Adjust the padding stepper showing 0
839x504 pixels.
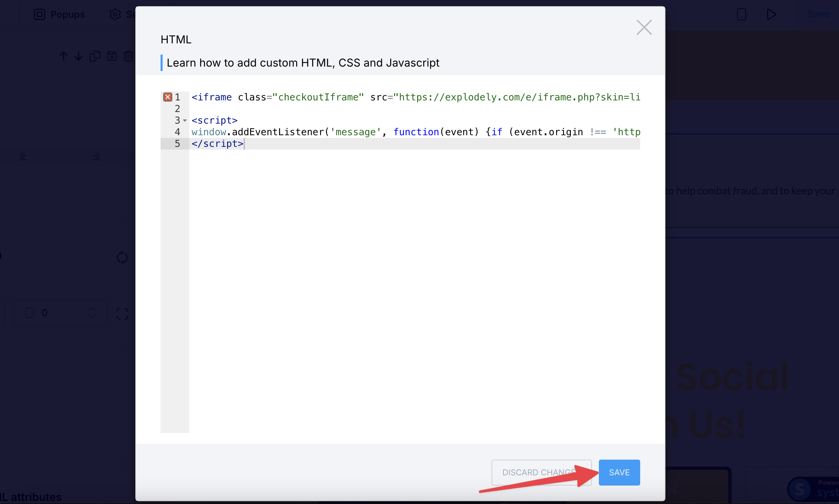click(x=92, y=313)
